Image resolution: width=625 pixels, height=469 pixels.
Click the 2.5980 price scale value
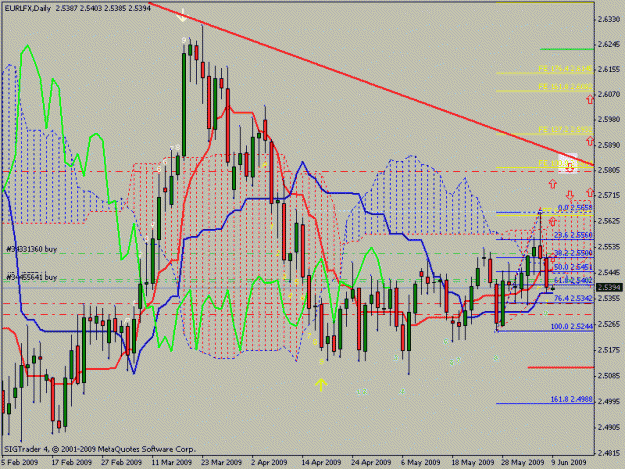pos(610,119)
